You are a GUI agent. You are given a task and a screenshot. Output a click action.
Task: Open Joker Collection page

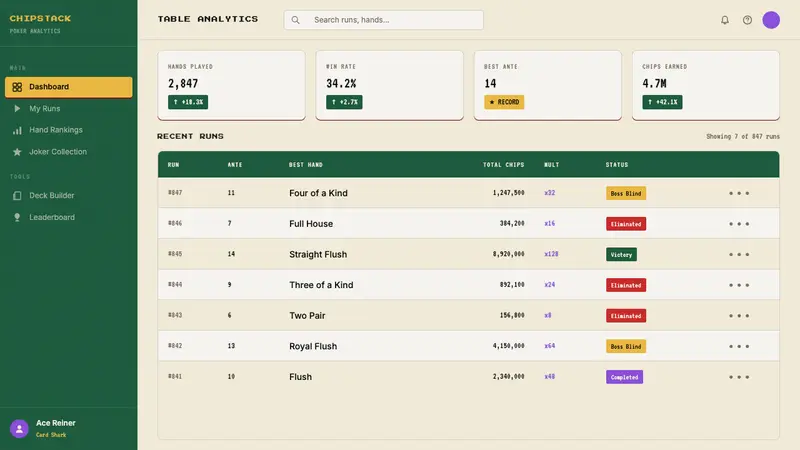68,152
